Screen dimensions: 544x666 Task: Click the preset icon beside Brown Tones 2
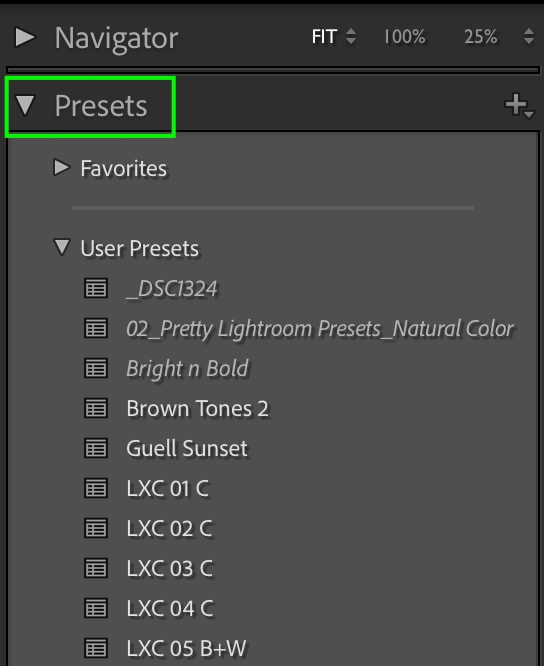(96, 408)
